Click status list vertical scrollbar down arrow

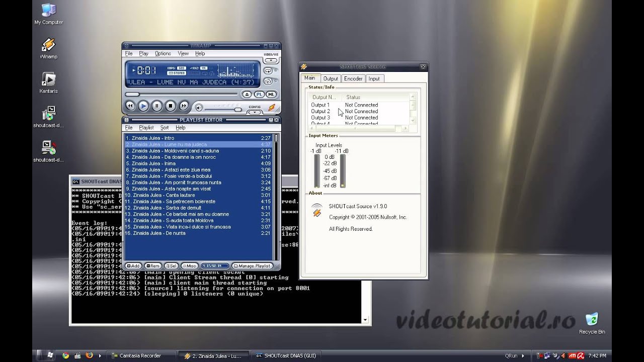[x=413, y=121]
